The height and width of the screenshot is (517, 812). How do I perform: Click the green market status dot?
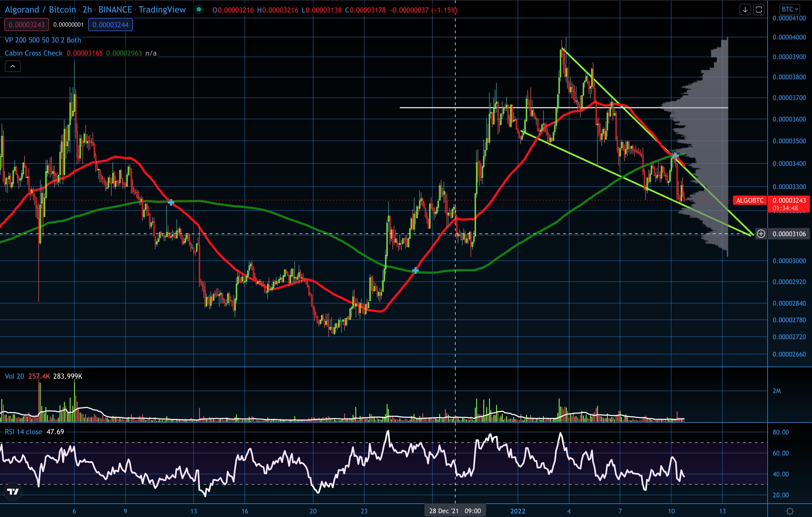coord(199,10)
